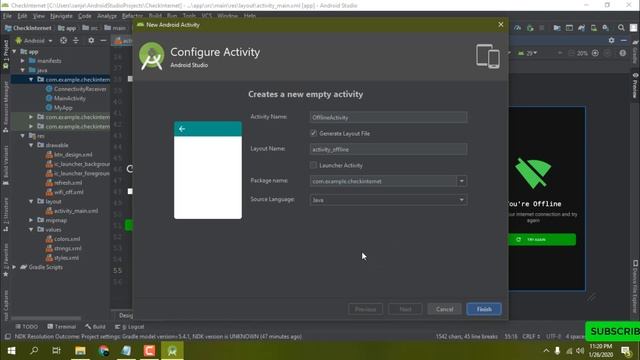The width and height of the screenshot is (640, 360).
Task: Click the Android Studio taskbar icon
Action: 172,351
